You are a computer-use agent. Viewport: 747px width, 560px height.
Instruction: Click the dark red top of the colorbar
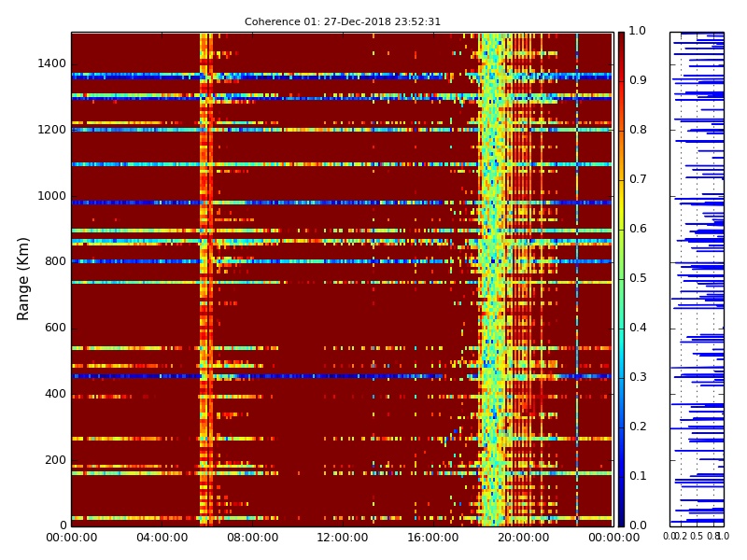(621, 43)
